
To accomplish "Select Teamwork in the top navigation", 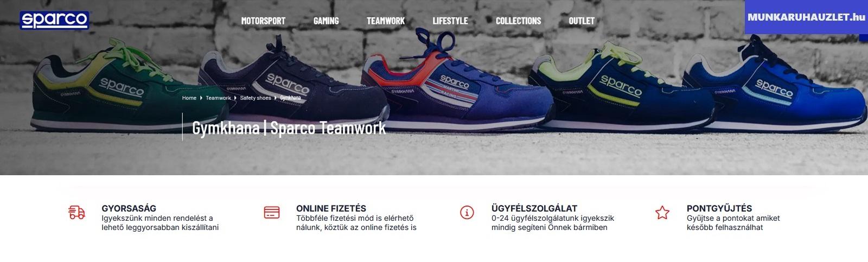I will (x=386, y=21).
